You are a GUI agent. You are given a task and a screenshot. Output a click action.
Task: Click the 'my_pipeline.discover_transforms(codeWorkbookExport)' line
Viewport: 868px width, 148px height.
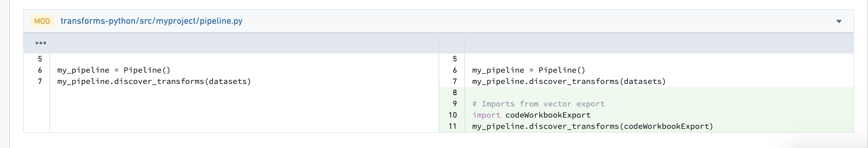593,126
